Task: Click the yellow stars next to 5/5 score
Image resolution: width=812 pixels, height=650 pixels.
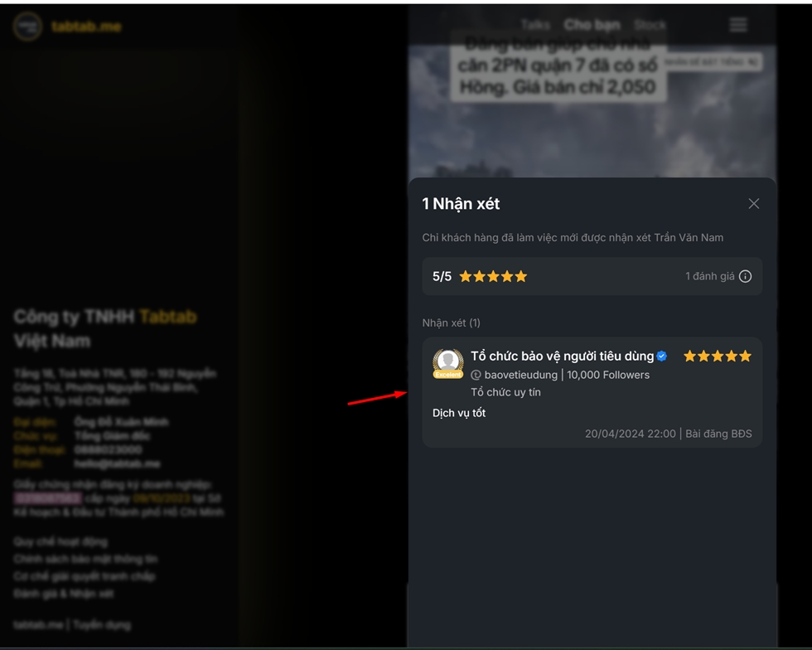Action: 493,276
